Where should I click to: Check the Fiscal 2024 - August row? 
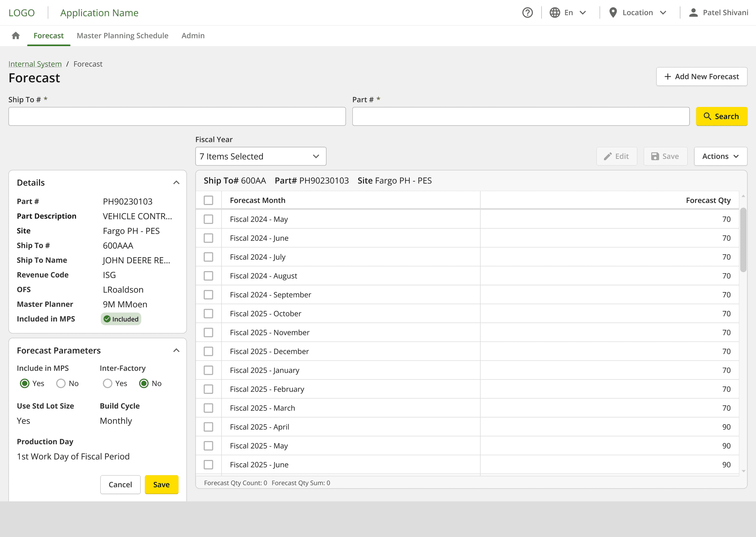pos(209,276)
